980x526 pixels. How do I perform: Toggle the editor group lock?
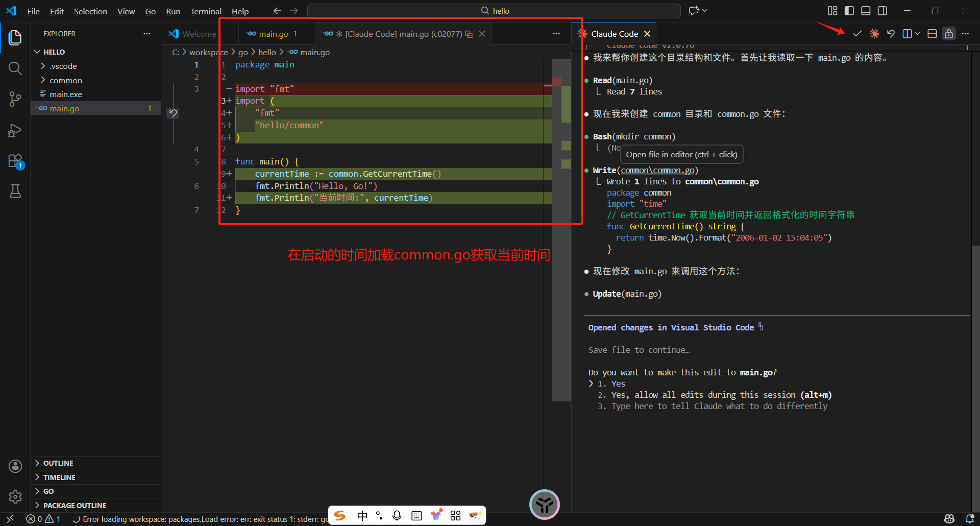[x=949, y=34]
